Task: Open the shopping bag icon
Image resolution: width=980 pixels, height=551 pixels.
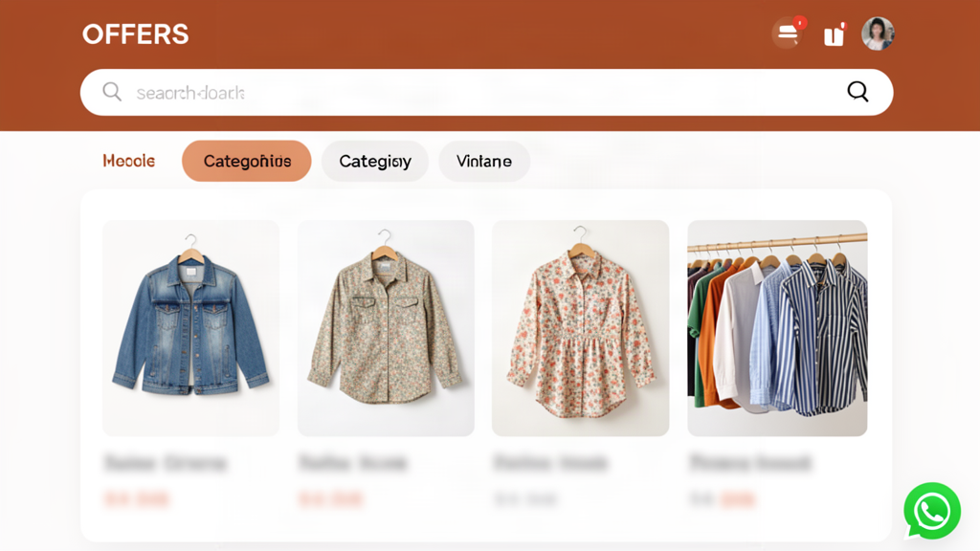Action: click(835, 35)
